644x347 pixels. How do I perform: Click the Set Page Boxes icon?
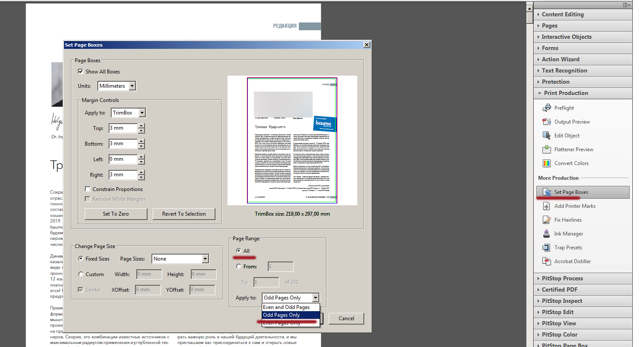(546, 192)
